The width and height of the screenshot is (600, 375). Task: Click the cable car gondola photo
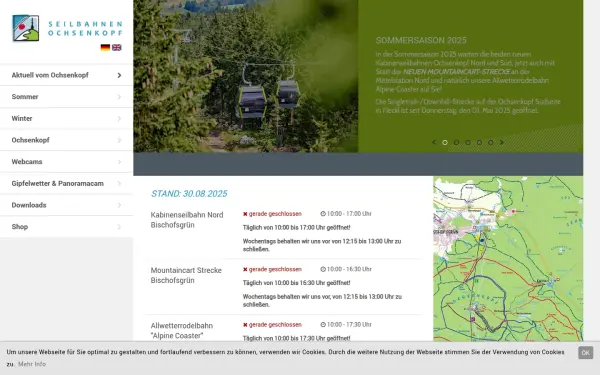point(246,76)
